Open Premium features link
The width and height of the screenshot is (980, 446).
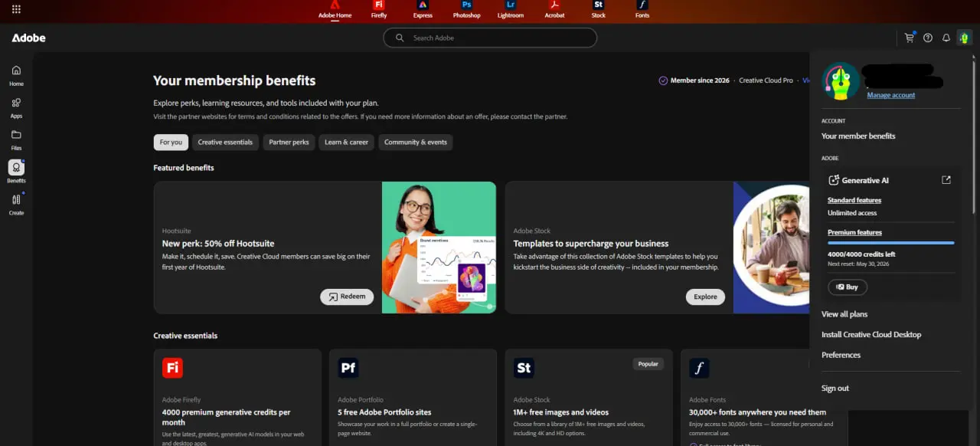854,232
